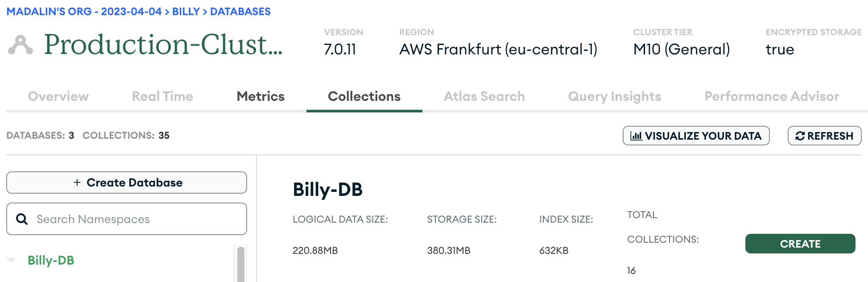Viewport: 868px width, 282px height.
Task: Click the green CREATE button
Action: (800, 244)
